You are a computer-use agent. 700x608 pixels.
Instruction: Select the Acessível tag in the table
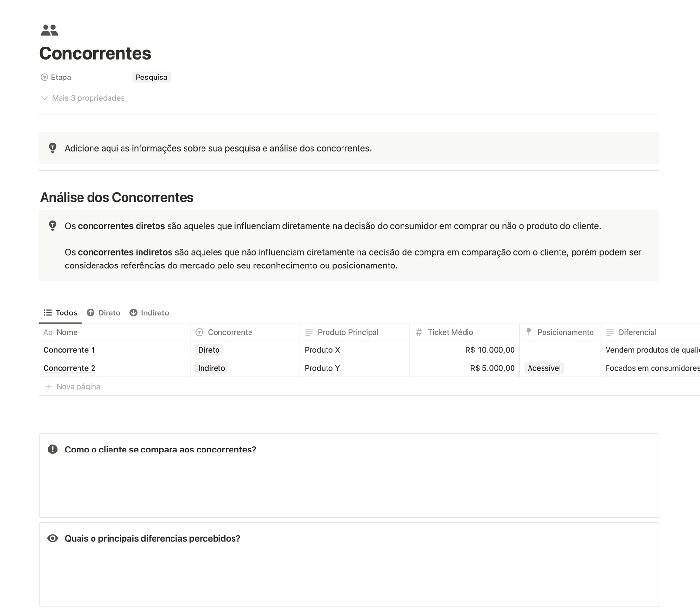(x=544, y=368)
